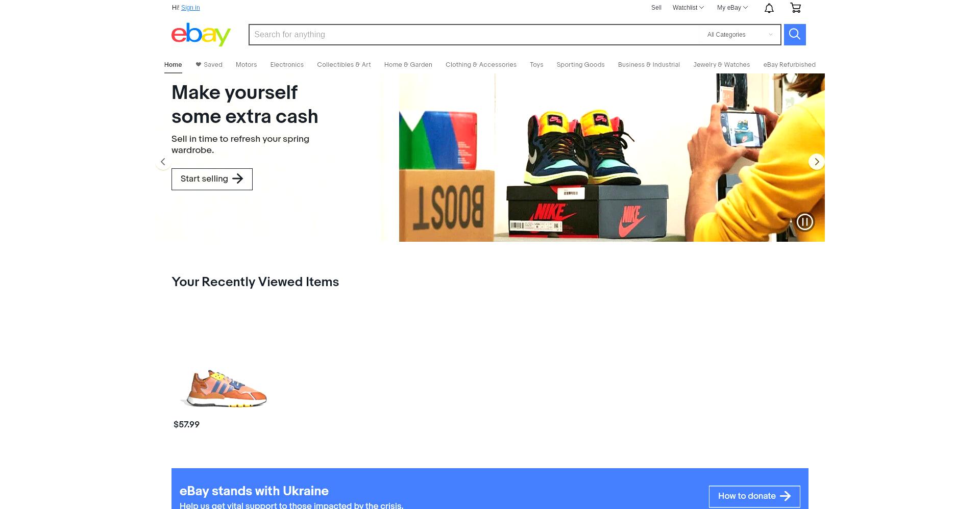Click arrow on Start selling button
Viewport: 980px width, 509px height.
tap(237, 179)
